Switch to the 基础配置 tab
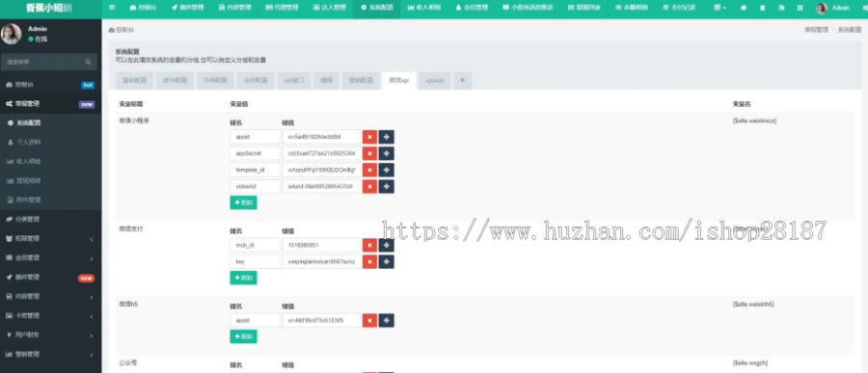The height and width of the screenshot is (373, 868). [134, 80]
